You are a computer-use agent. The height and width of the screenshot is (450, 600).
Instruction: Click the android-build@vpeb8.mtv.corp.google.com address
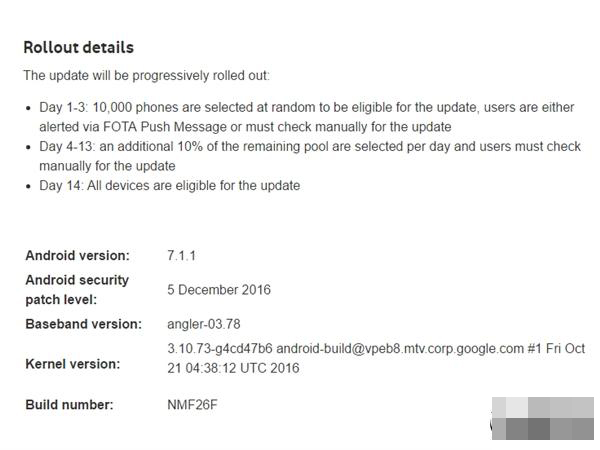point(400,349)
